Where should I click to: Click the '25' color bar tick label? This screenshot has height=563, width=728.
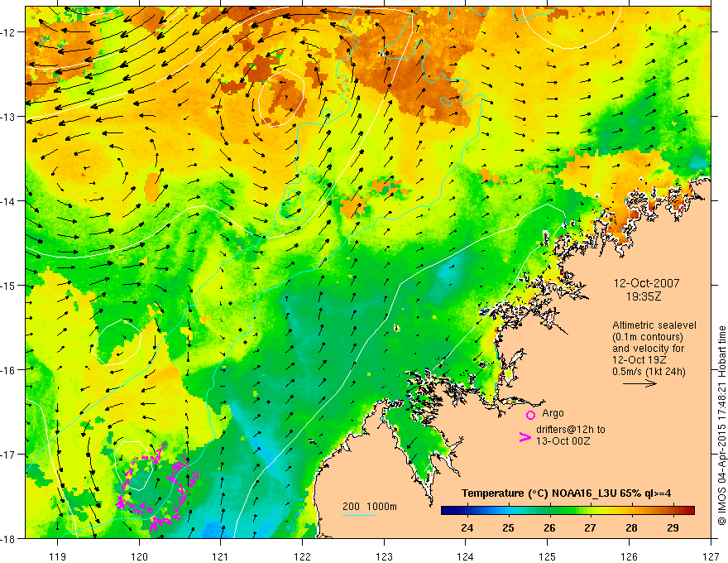509,527
